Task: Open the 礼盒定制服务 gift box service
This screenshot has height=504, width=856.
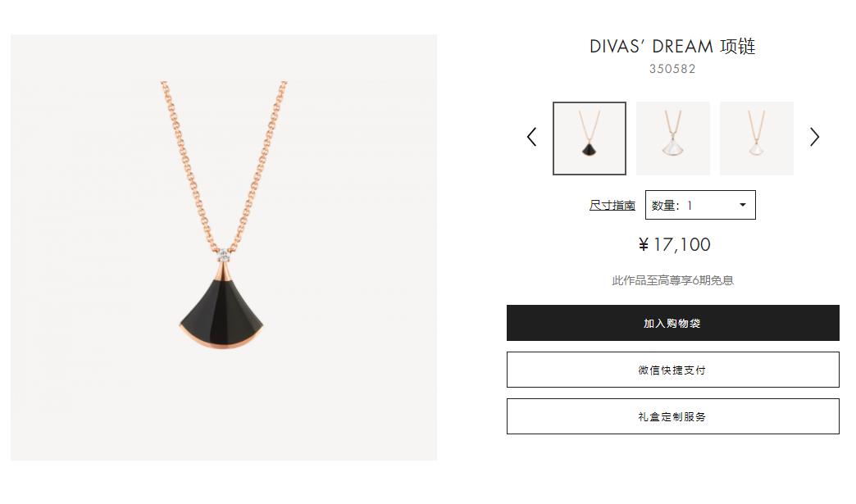Action: (x=672, y=417)
